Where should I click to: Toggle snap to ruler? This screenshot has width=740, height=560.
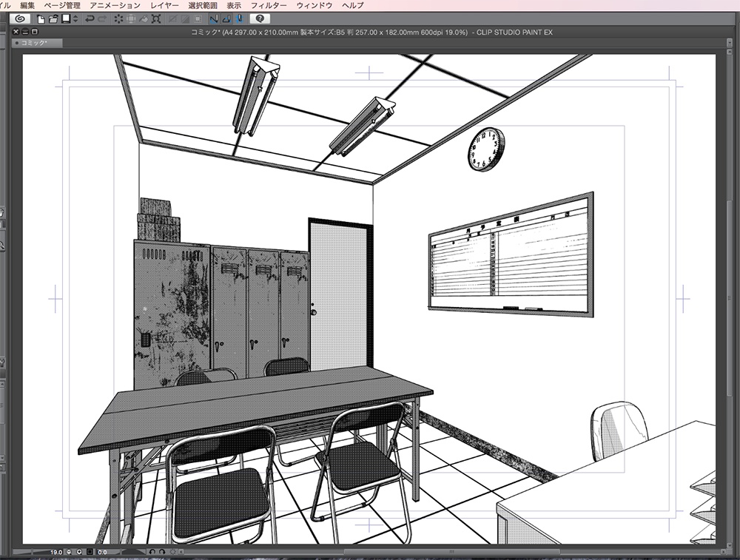pyautogui.click(x=215, y=19)
